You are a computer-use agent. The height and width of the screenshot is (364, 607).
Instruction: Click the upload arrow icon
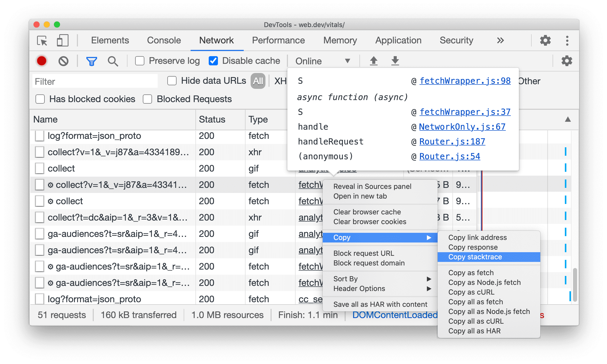pyautogui.click(x=373, y=61)
